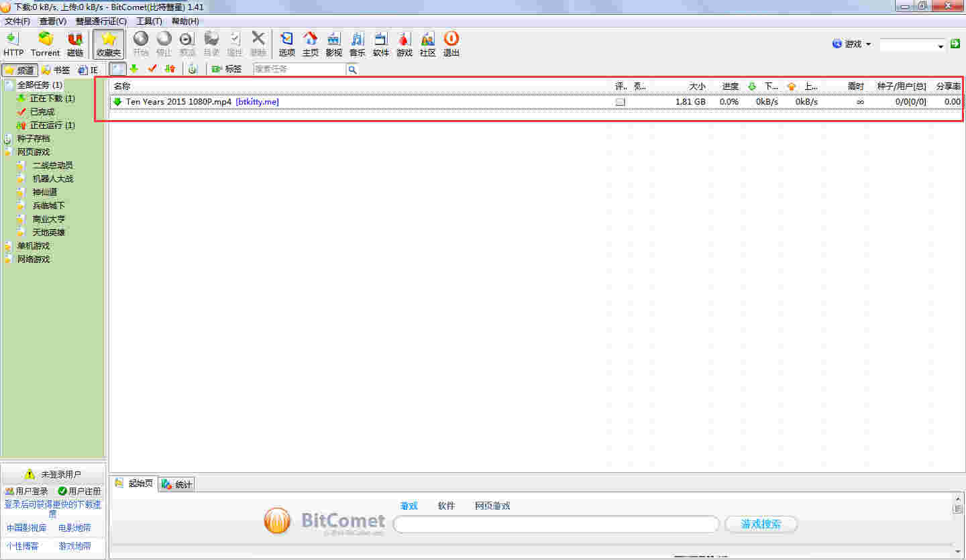Click the 游戏 icon in main toolbar

click(x=405, y=44)
